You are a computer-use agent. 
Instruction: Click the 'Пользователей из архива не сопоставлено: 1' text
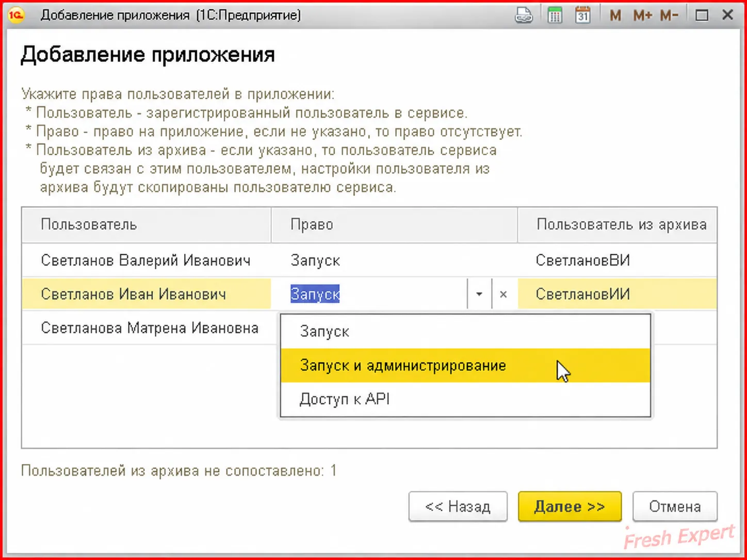click(178, 470)
